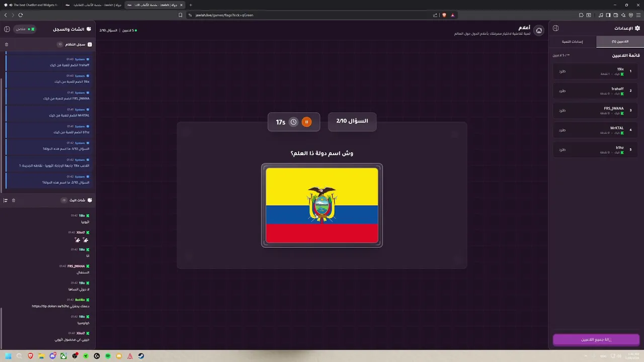
Task: Clear the stream chat with trash icon
Action: click(14, 200)
